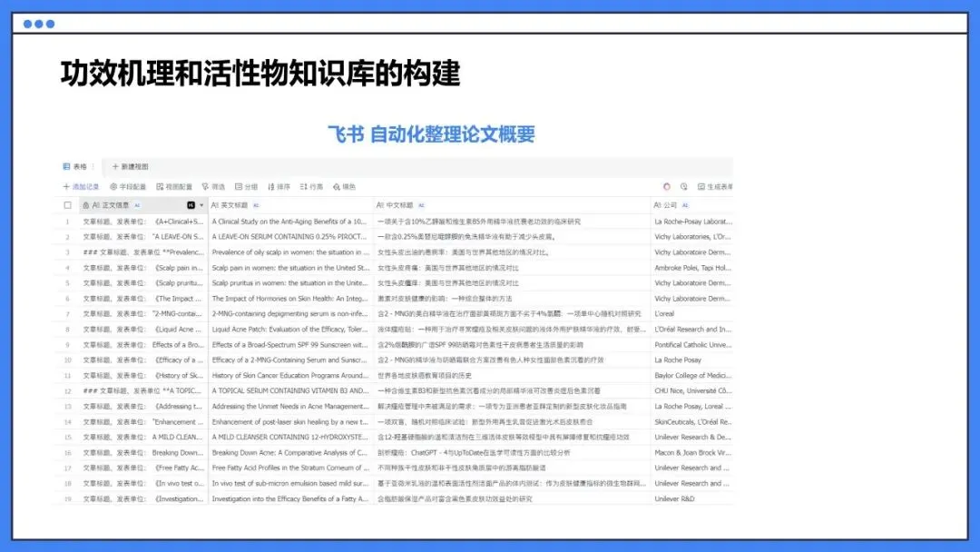
Task: Select the row number 19 cell
Action: (x=67, y=498)
